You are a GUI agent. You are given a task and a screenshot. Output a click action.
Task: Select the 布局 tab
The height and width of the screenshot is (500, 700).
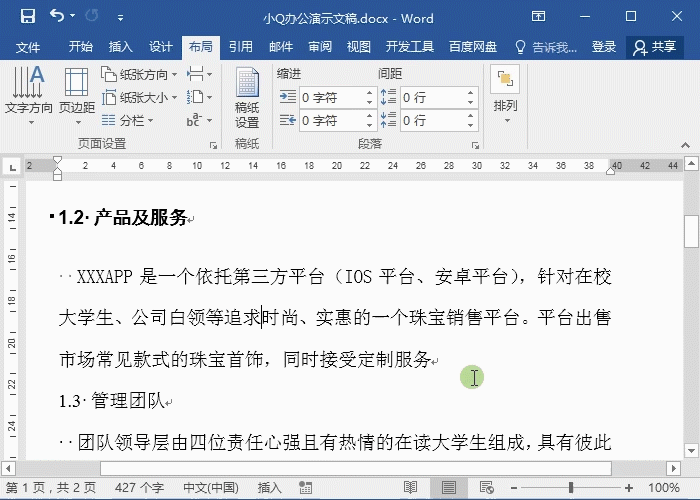point(200,47)
